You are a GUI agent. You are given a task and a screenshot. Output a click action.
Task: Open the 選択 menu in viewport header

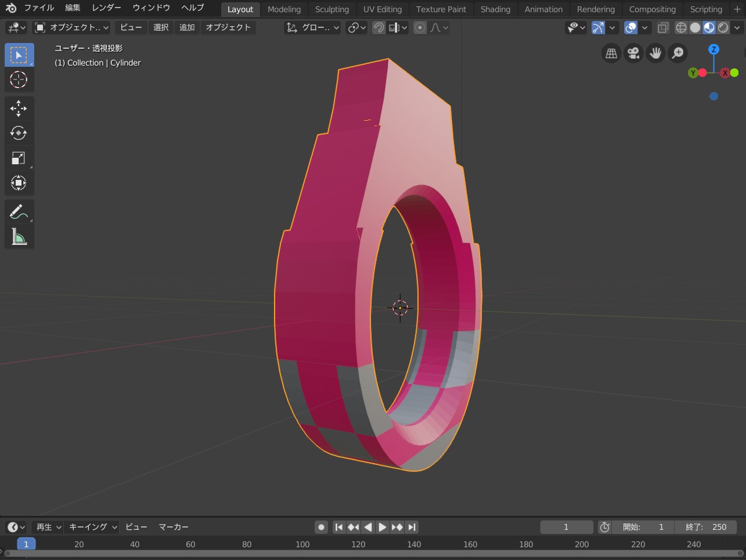click(x=161, y=27)
